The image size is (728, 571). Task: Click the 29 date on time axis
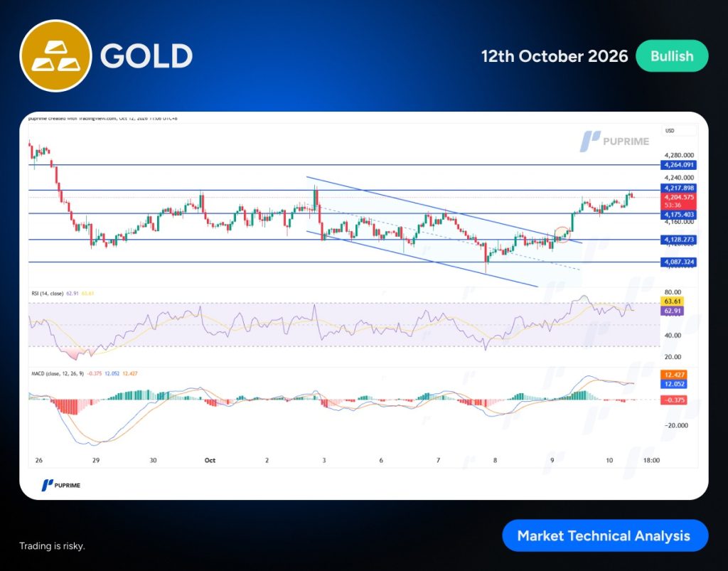(x=96, y=461)
